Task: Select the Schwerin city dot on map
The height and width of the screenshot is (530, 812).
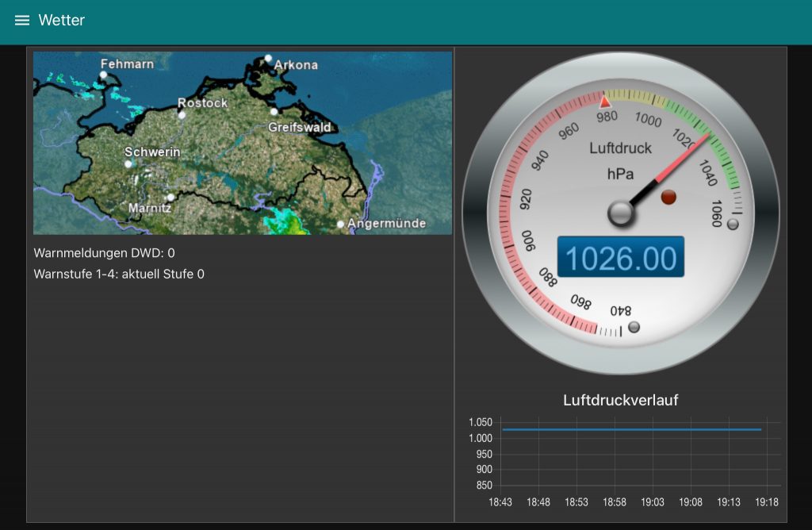Action: (128, 163)
